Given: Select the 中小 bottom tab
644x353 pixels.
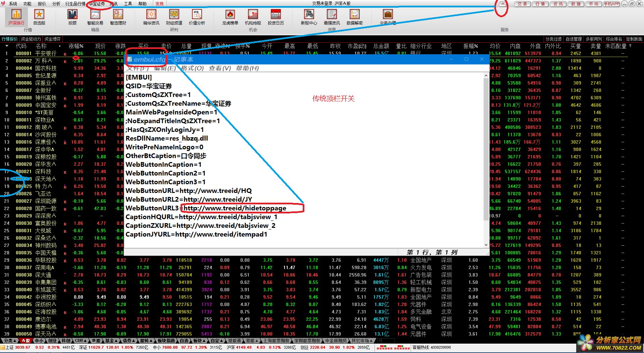Looking at the screenshot, I should (x=39, y=341).
